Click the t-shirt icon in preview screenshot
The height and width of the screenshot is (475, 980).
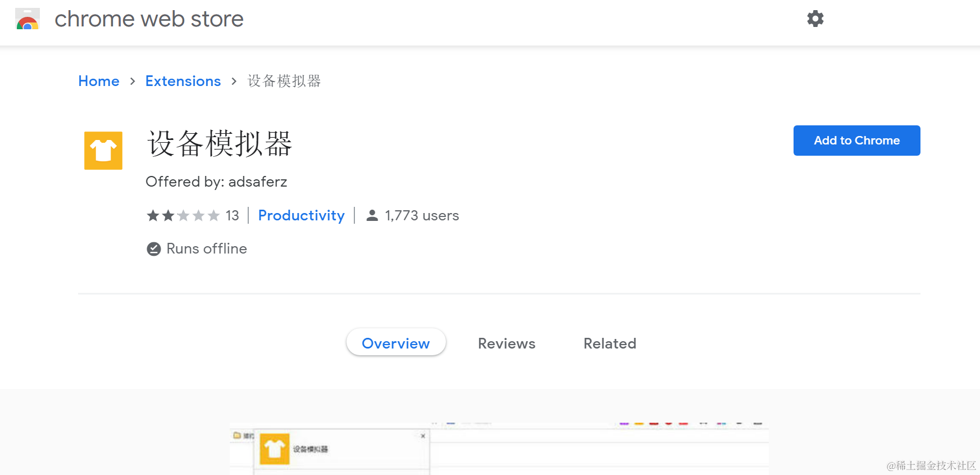point(275,449)
